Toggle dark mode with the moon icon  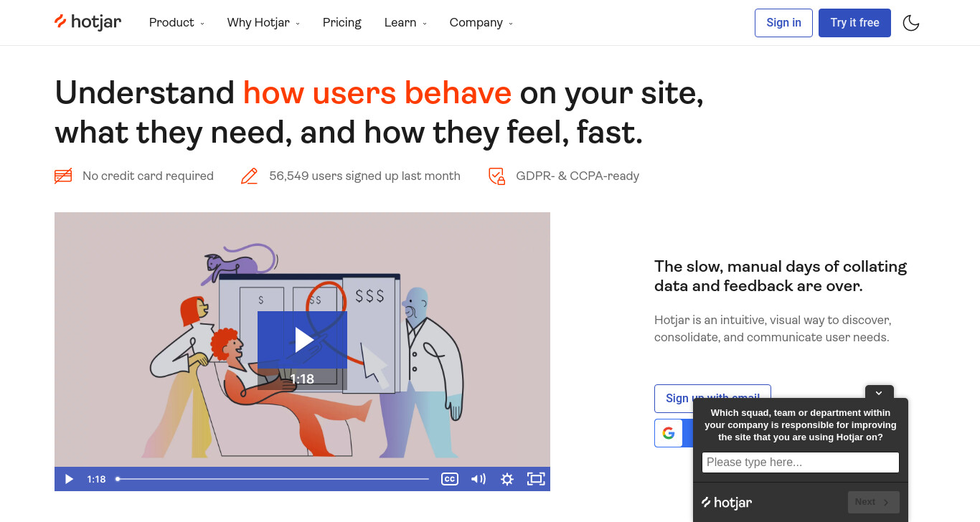pyautogui.click(x=911, y=23)
